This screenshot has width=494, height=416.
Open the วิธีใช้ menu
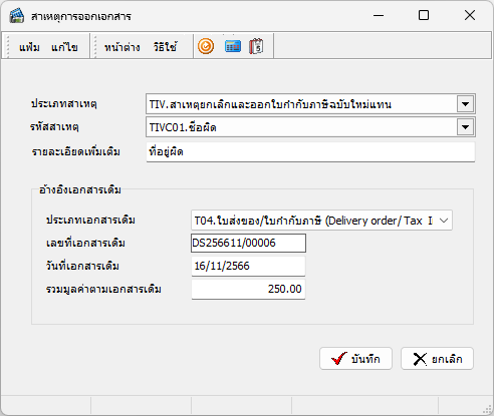(x=165, y=47)
